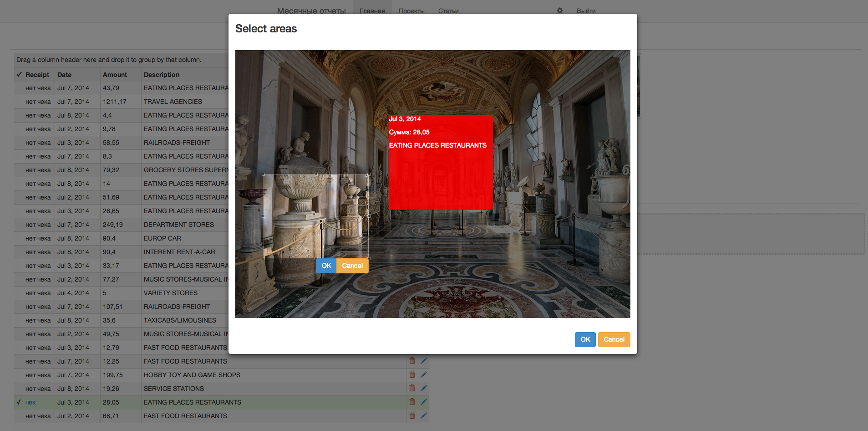Click the TRAVEL AGENCIES description cell
Screen dimensions: 868x431
173,102
